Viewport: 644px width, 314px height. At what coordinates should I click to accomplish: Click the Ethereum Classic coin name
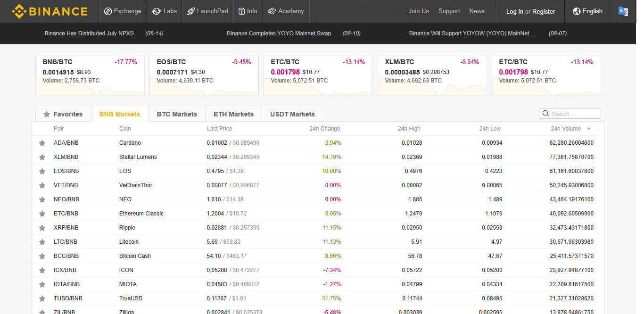[141, 214]
